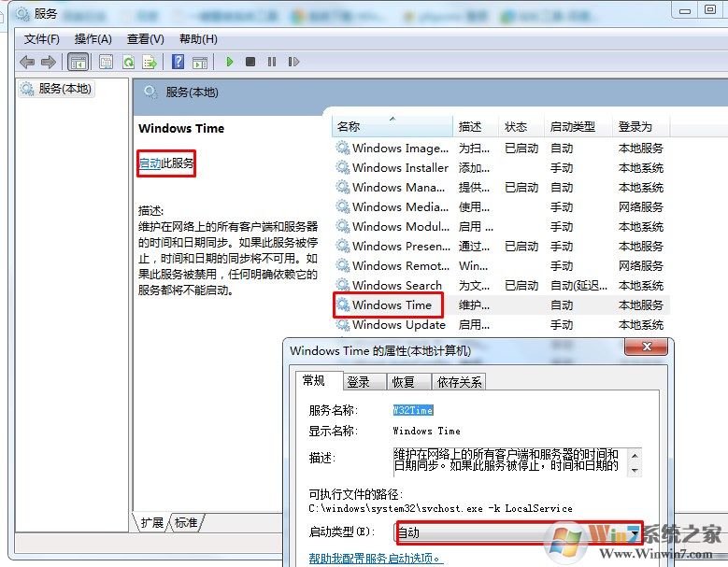The width and height of the screenshot is (728, 567).
Task: Click the Refresh toolbar icon
Action: click(128, 62)
